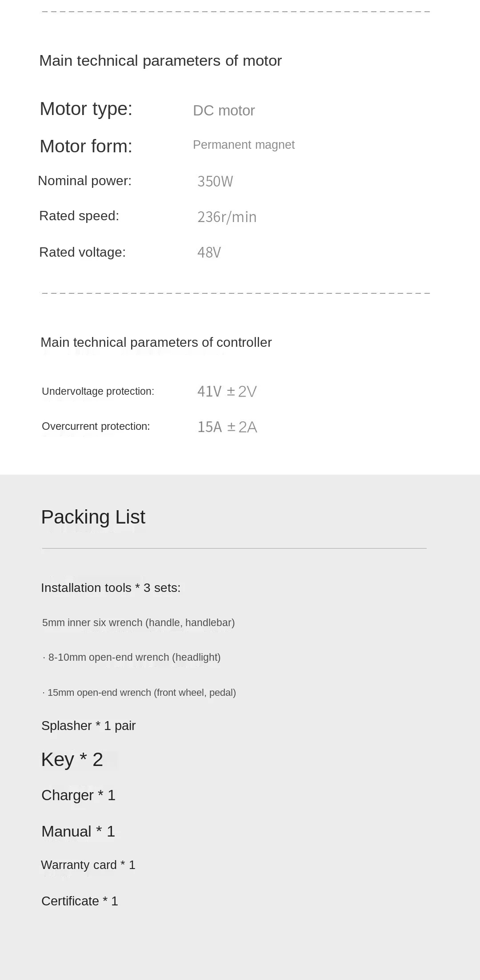Click the 'Charger * 1' entry
The image size is (480, 980).
(78, 795)
